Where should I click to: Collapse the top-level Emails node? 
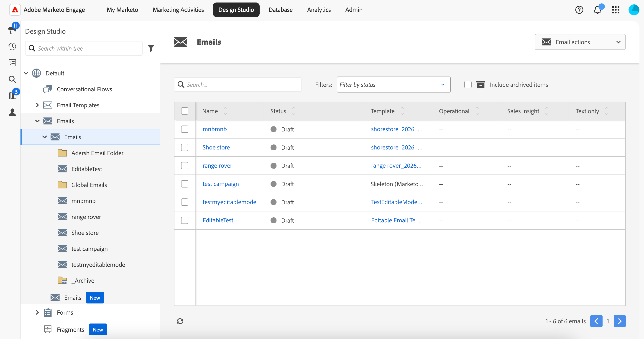point(37,121)
